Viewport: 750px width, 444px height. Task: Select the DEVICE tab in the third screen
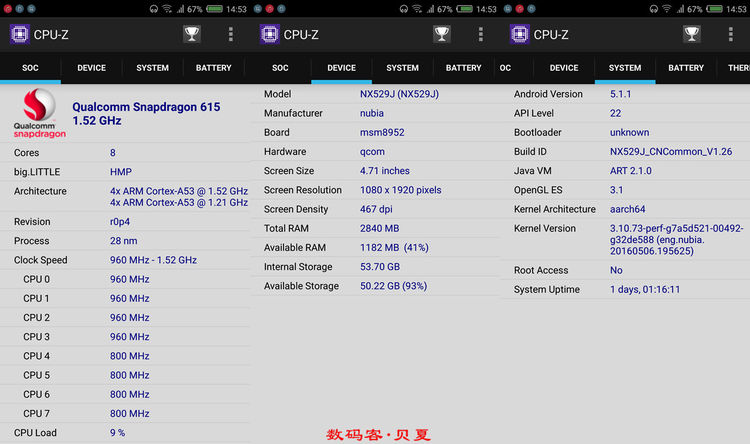click(564, 68)
